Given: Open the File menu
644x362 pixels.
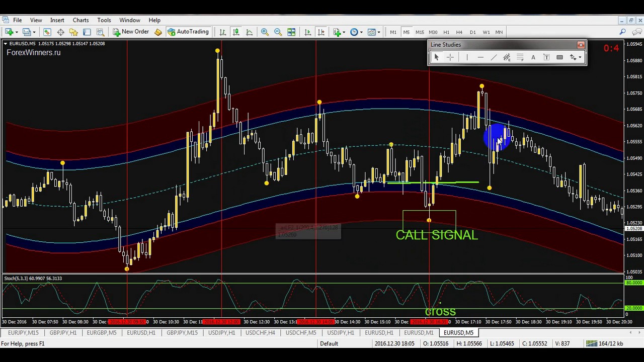Looking at the screenshot, I should pos(17,20).
